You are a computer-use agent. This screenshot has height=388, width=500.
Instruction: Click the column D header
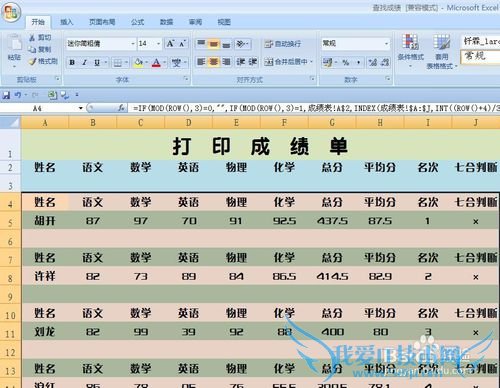tap(188, 122)
